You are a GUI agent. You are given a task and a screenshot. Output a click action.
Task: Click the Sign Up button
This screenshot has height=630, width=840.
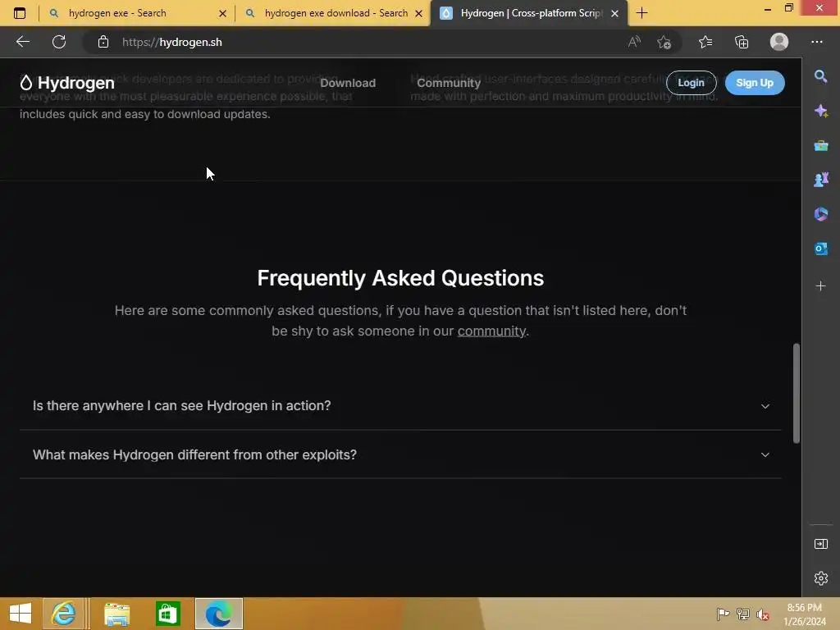coord(755,83)
